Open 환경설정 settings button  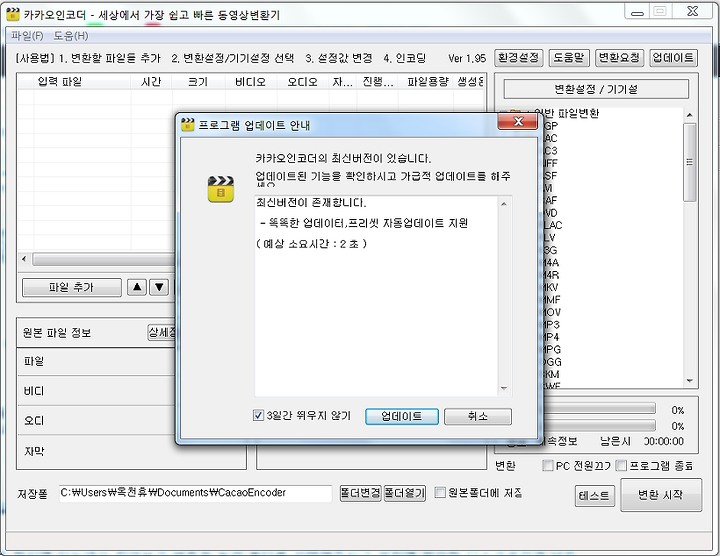click(519, 58)
